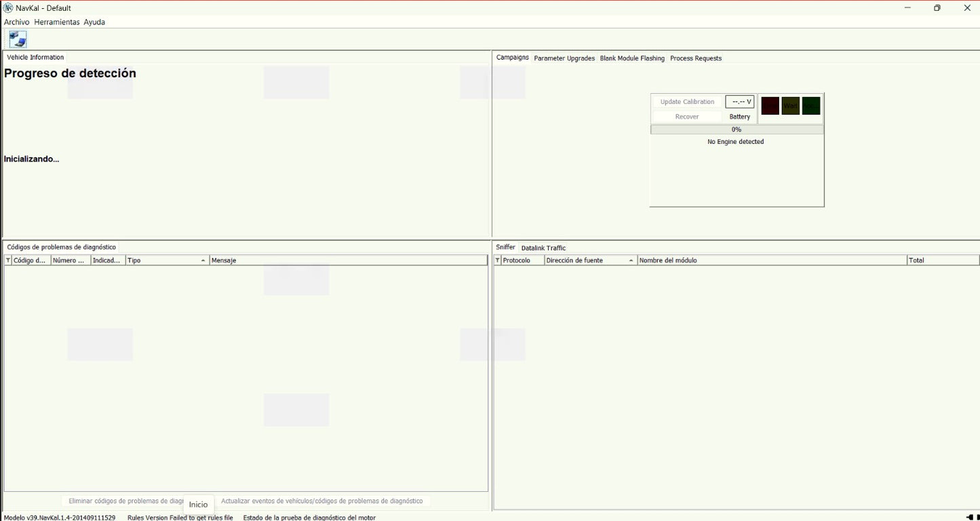
Task: Click the Inicio tooltip label
Action: pyautogui.click(x=199, y=505)
